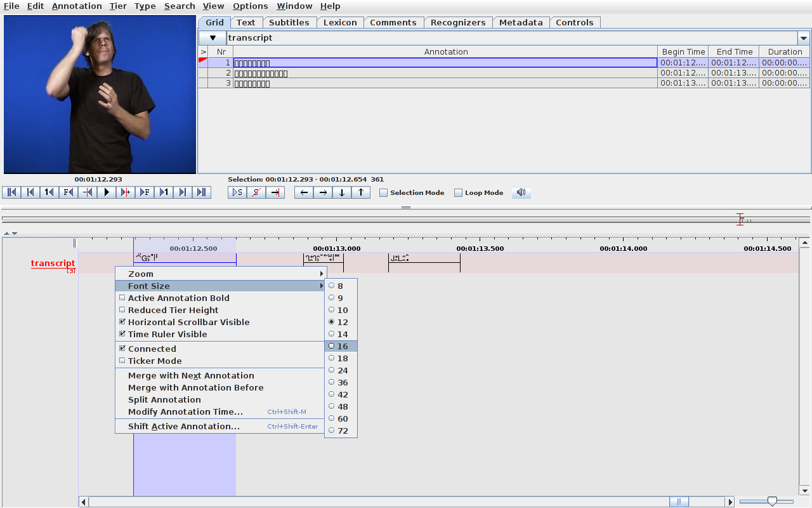Uncheck Horizontal Scrollbar Visible

click(x=219, y=323)
